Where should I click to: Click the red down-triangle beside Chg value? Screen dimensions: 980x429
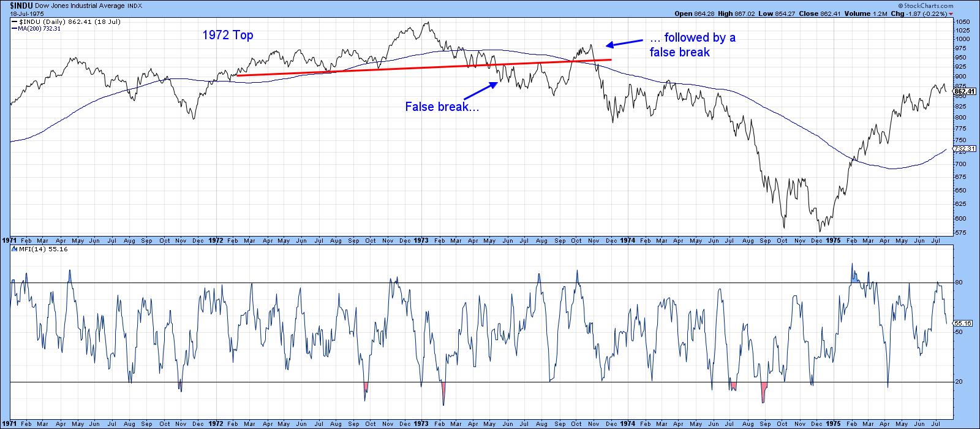(951, 13)
